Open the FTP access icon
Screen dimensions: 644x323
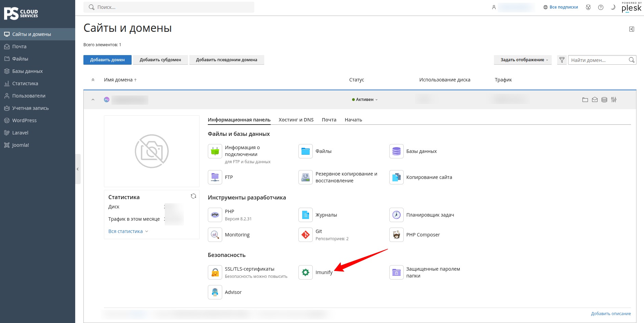[215, 177]
